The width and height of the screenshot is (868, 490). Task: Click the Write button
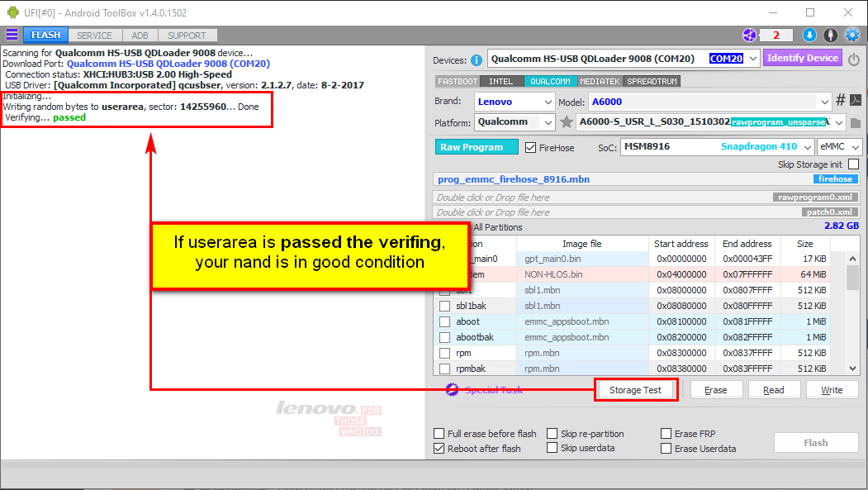point(832,390)
